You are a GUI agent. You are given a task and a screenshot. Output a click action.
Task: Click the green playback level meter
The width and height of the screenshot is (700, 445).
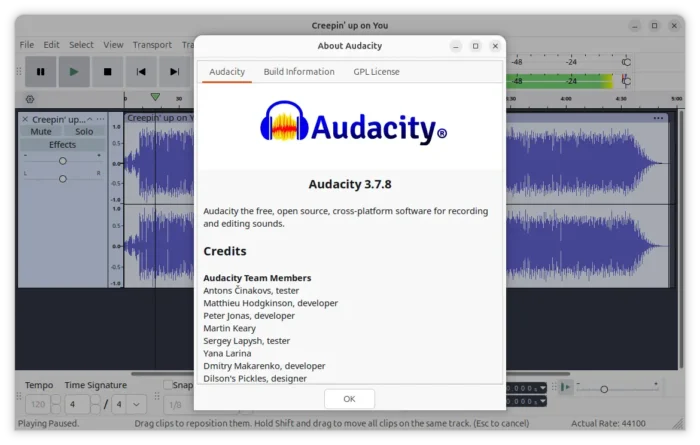coord(560,81)
